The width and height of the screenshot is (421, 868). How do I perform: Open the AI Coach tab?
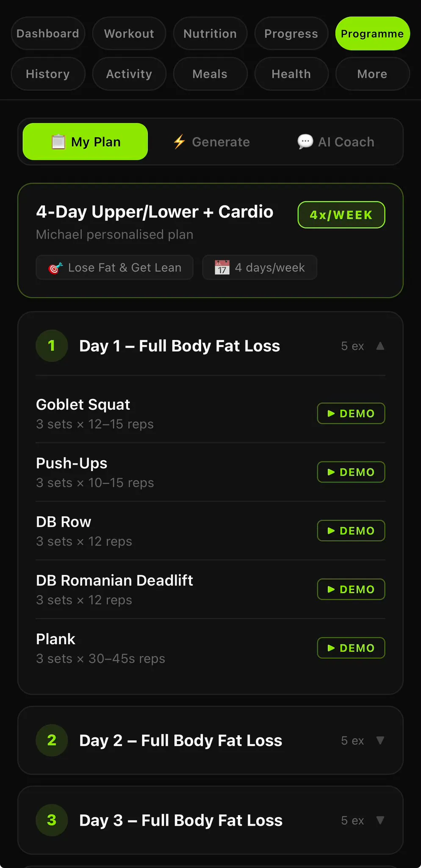pos(336,142)
